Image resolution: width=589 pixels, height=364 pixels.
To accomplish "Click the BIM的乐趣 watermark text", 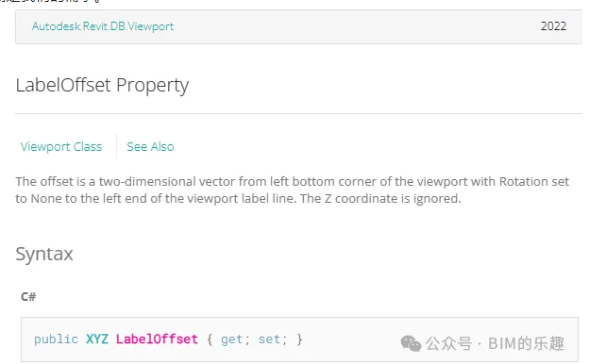I will click(526, 343).
